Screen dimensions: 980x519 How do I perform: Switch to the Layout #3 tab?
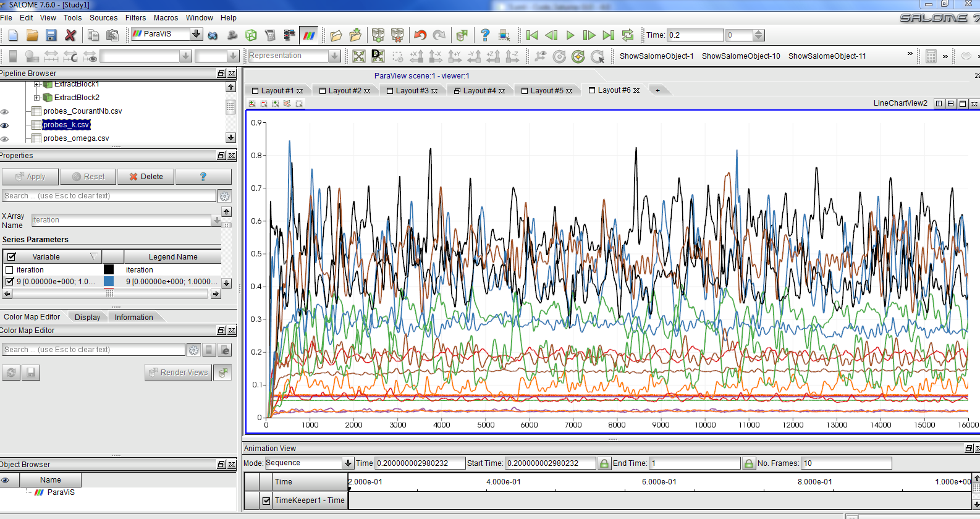tap(412, 91)
